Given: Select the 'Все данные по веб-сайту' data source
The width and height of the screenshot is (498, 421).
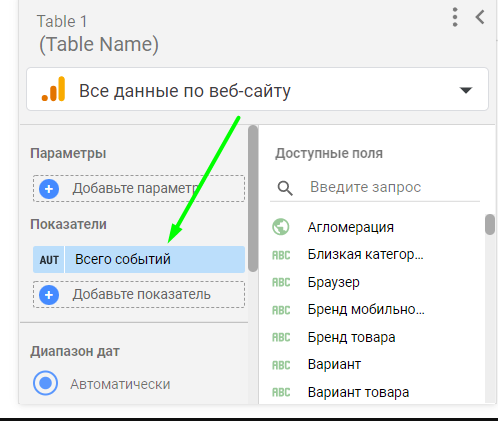Looking at the screenshot, I should click(257, 89).
